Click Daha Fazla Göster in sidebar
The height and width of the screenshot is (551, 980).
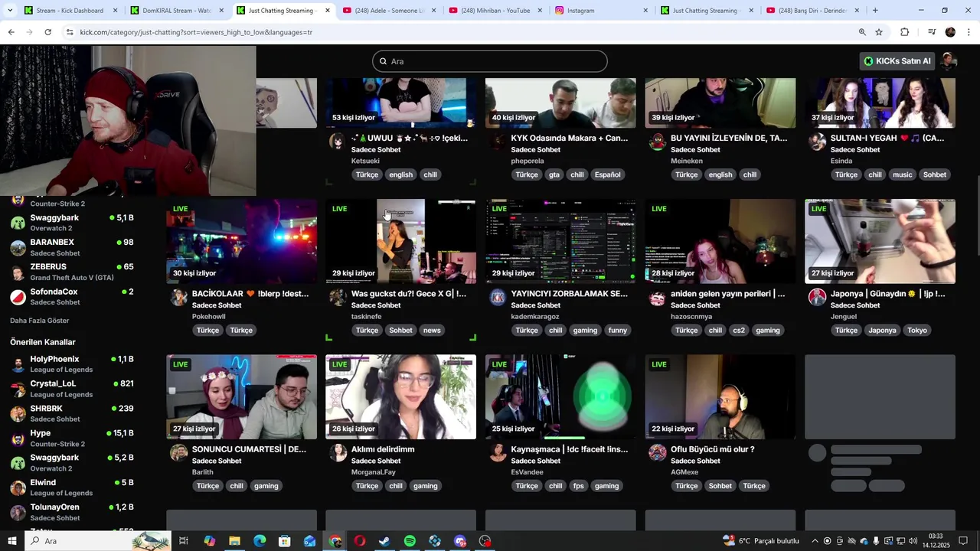click(x=40, y=321)
